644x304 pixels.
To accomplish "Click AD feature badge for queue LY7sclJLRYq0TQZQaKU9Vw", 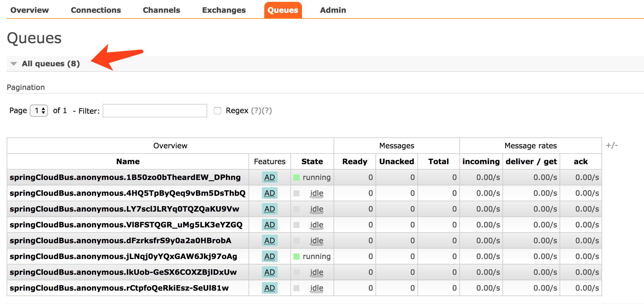I will [270, 209].
